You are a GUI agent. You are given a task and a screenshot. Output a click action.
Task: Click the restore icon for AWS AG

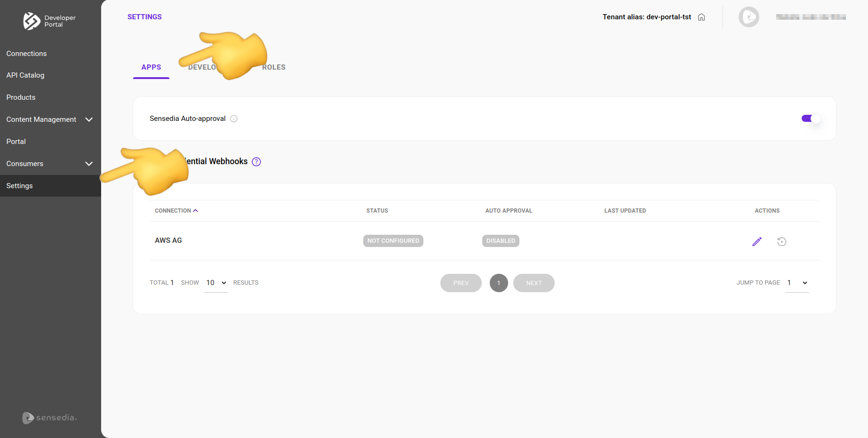(781, 241)
